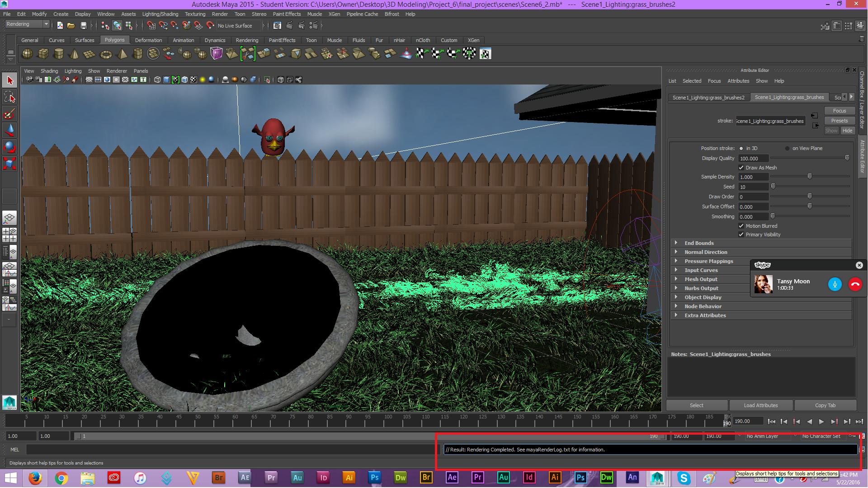This screenshot has height=488, width=868.
Task: Uncheck the Draw As Mesh checkbox
Action: pos(741,168)
